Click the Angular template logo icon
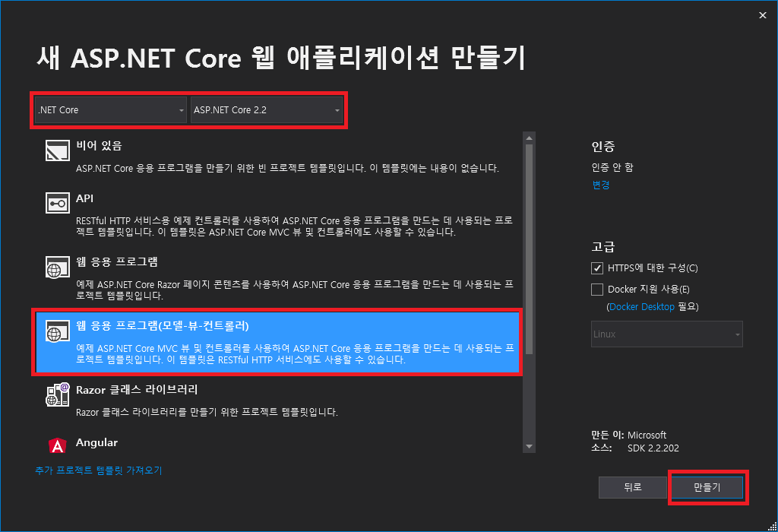 58,445
